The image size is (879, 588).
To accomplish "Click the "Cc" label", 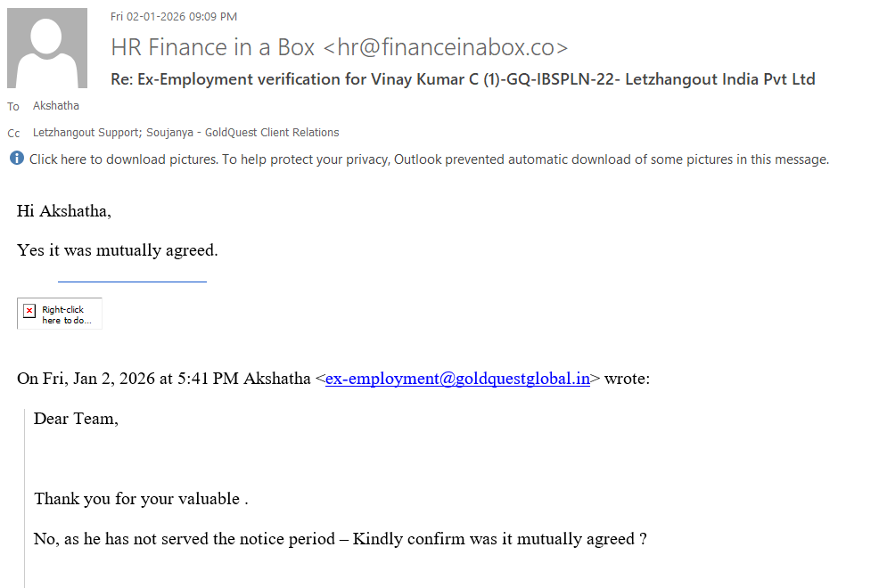I will click(13, 133).
